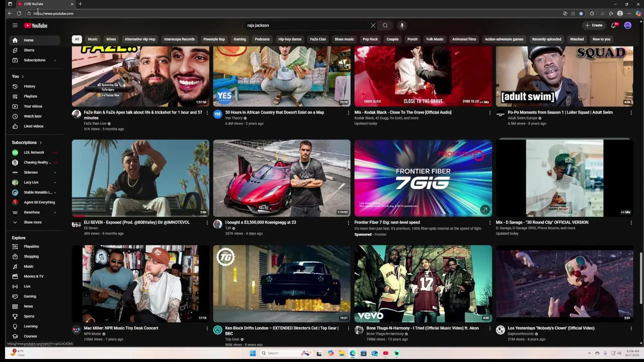
Task: Click the YouTube logo
Action: coord(36,26)
